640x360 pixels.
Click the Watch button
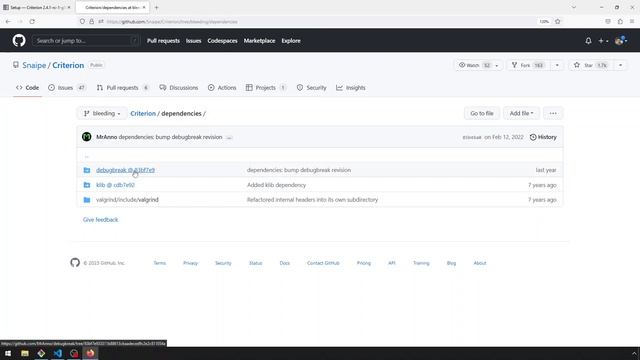(474, 65)
